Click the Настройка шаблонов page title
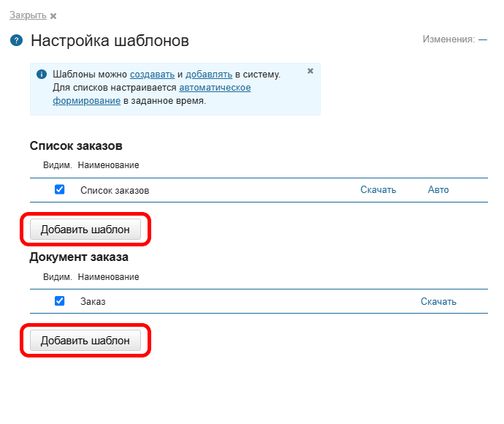504x424 pixels. click(x=110, y=40)
